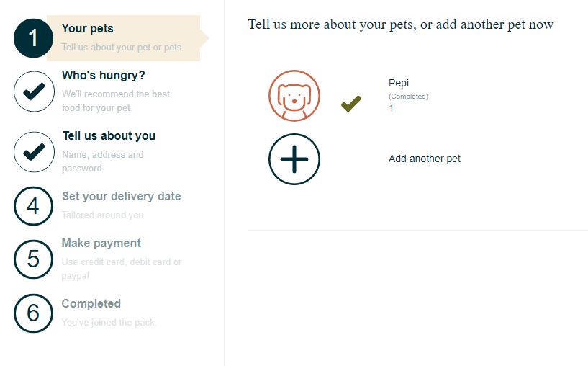
Task: Click the step 1 numbered circle
Action: tap(33, 38)
